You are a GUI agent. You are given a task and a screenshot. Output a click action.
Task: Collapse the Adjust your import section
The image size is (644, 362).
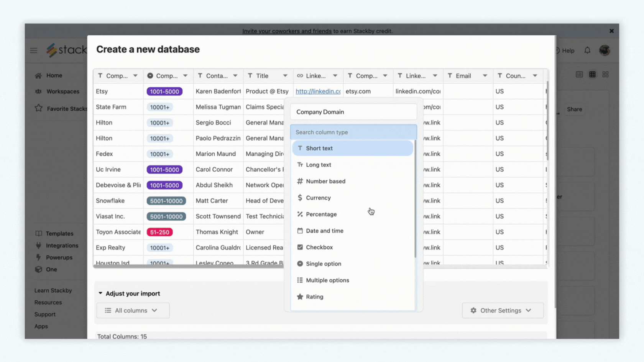point(100,293)
